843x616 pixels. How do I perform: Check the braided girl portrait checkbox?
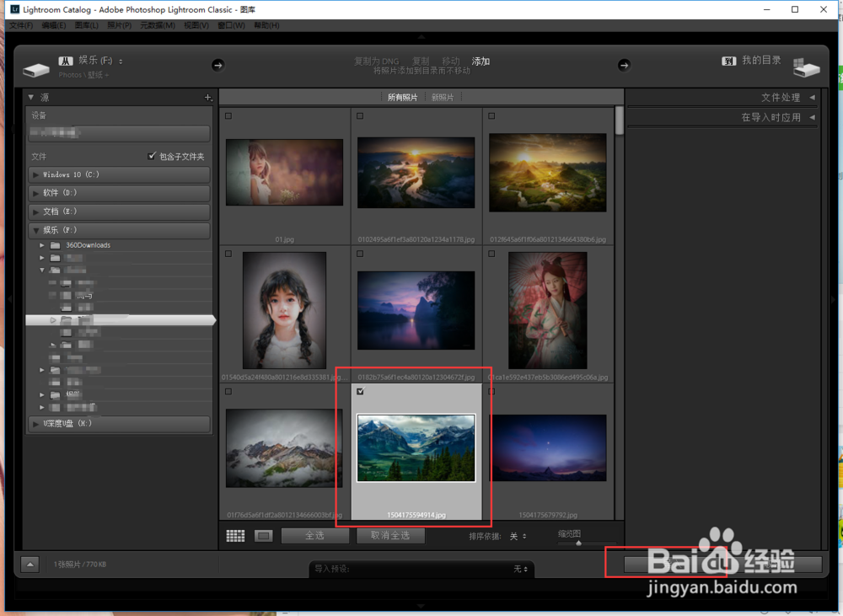pos(228,254)
